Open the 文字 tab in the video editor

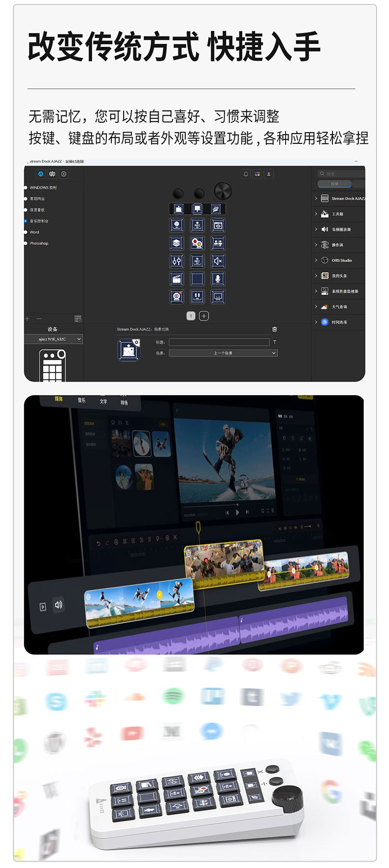[103, 401]
